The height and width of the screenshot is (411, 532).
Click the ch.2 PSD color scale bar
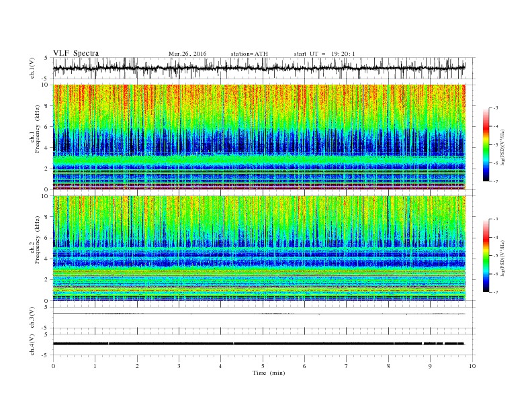point(486,256)
